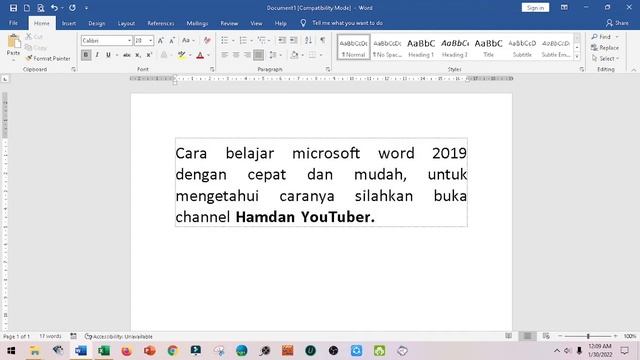This screenshot has width=640, height=360.
Task: Click the Redo icon in the quick-access toolbar
Action: (x=72, y=8)
